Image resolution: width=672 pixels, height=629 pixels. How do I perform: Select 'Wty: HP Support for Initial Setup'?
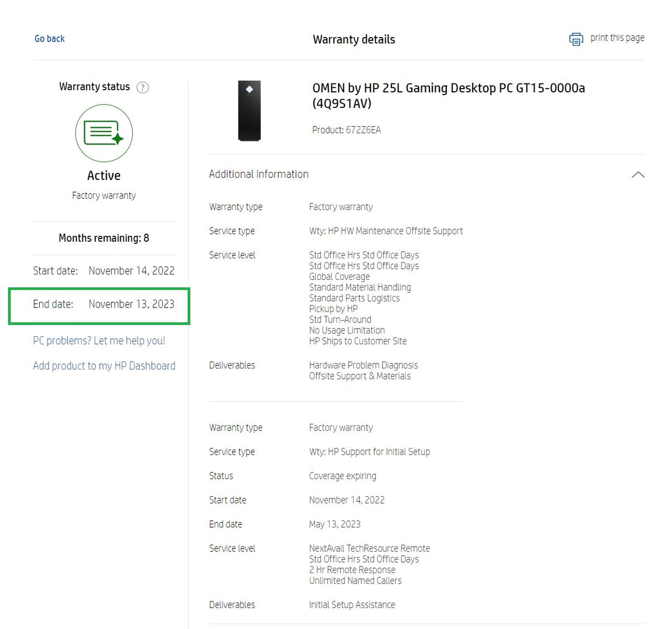pos(370,452)
